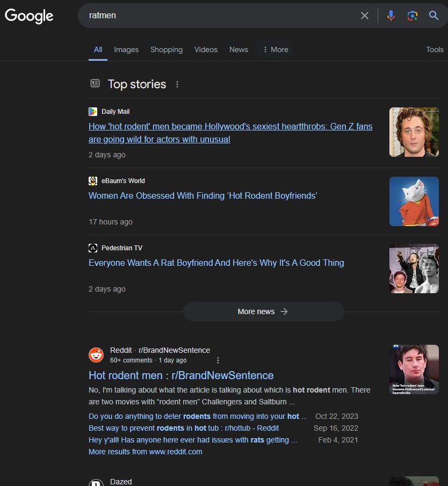448x486 pixels.
Task: Click the Reddit site icon
Action: [96, 355]
